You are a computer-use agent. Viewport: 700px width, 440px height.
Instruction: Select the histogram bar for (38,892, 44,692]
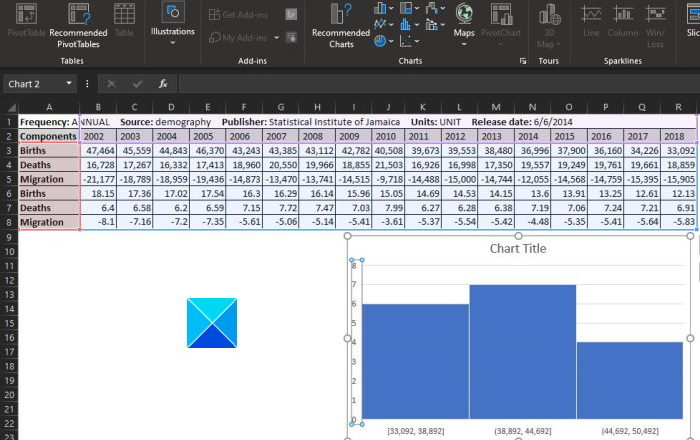tap(523, 352)
